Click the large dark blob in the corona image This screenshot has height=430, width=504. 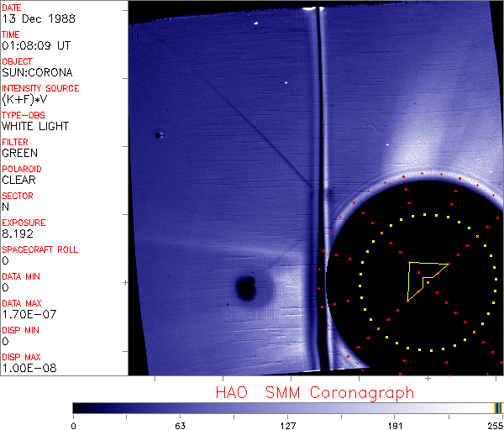[x=246, y=288]
